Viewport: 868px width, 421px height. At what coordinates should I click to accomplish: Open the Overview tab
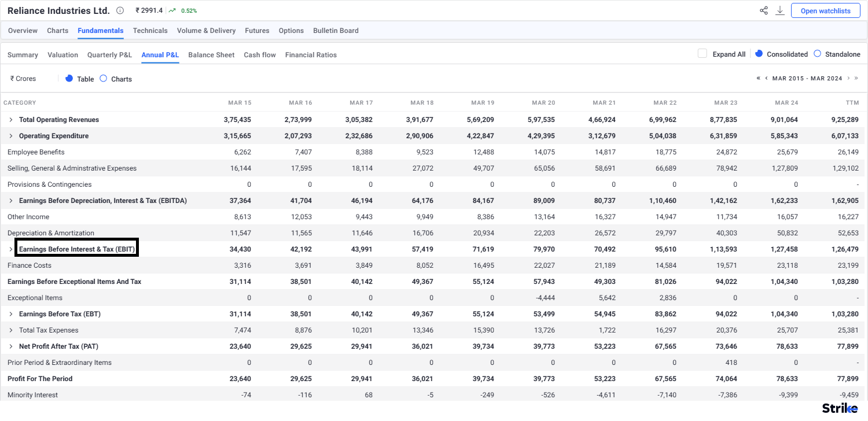pos(23,31)
